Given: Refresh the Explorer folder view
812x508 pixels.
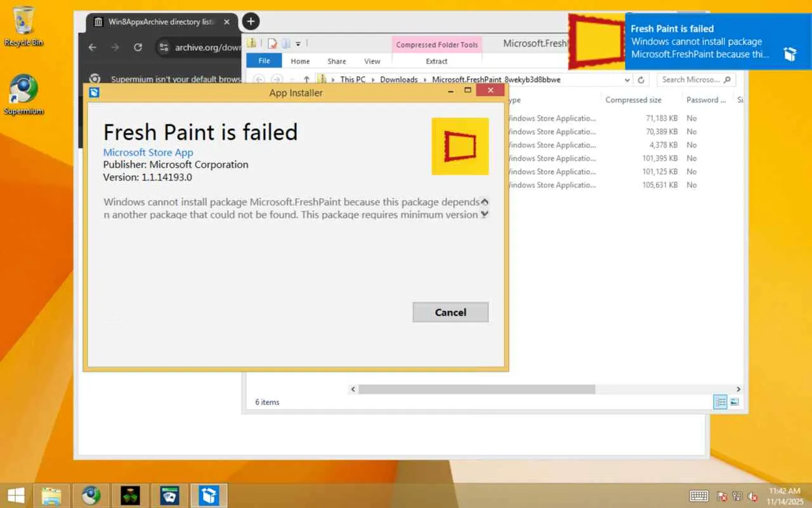Looking at the screenshot, I should [x=641, y=80].
